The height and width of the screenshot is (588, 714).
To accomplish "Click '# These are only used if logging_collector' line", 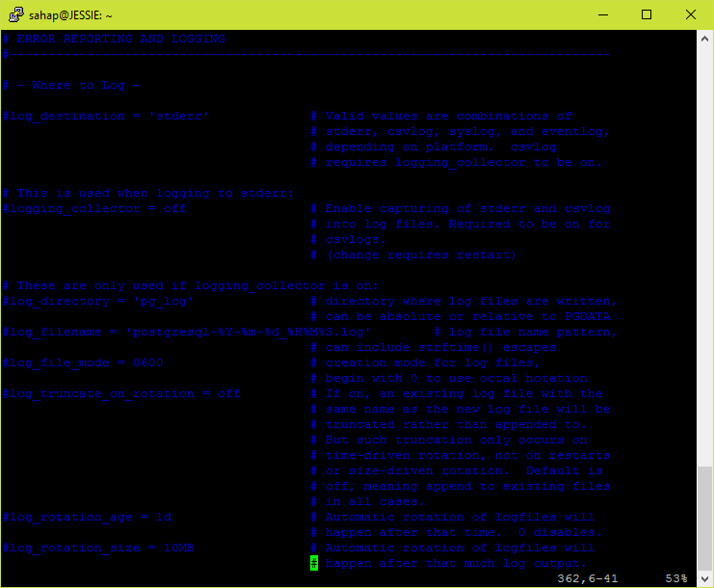I will [x=191, y=285].
